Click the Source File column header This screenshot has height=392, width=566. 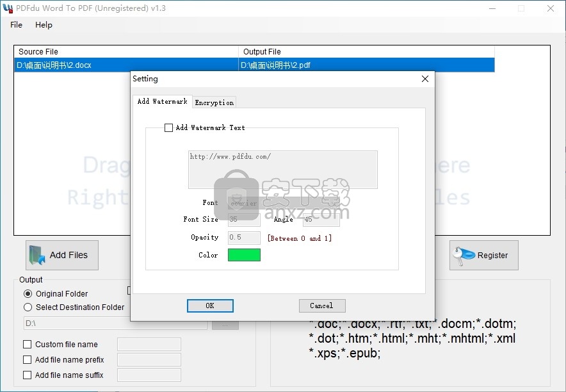[x=126, y=52]
